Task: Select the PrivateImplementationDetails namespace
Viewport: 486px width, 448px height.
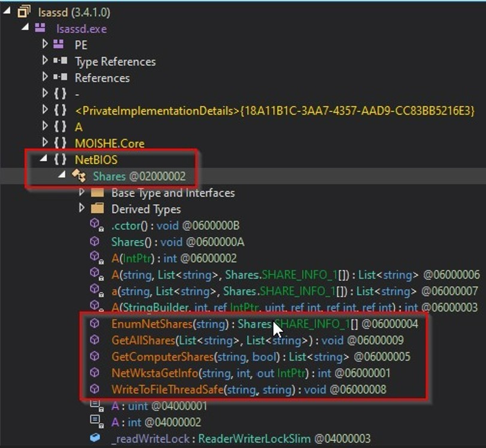Action: (x=274, y=111)
